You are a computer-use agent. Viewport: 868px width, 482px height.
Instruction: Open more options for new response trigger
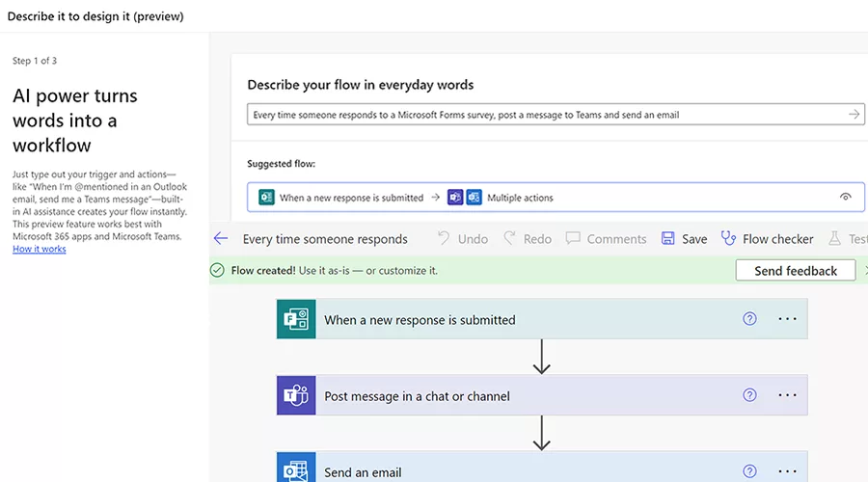[x=787, y=319]
